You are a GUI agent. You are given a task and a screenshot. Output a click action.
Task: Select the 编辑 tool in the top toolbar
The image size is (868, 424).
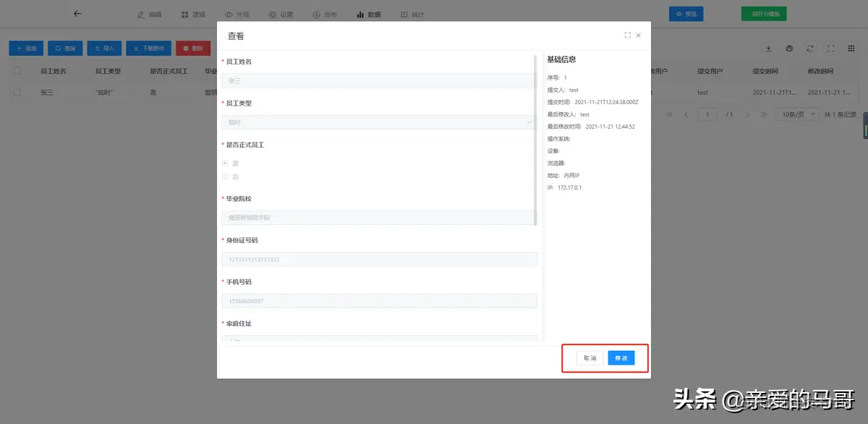click(148, 14)
